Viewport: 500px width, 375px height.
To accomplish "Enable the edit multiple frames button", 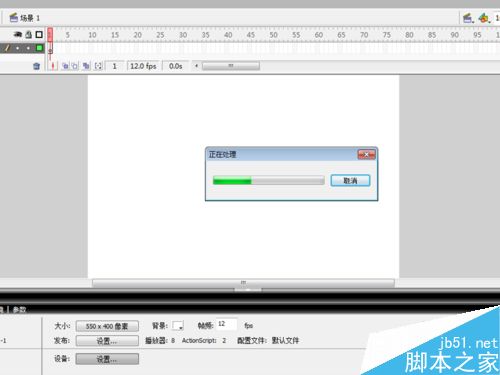I will click(86, 66).
